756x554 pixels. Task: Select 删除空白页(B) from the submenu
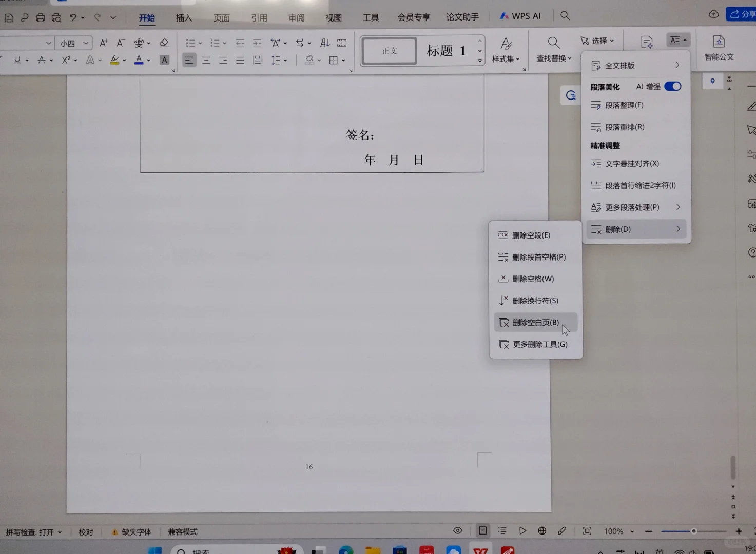pos(535,323)
